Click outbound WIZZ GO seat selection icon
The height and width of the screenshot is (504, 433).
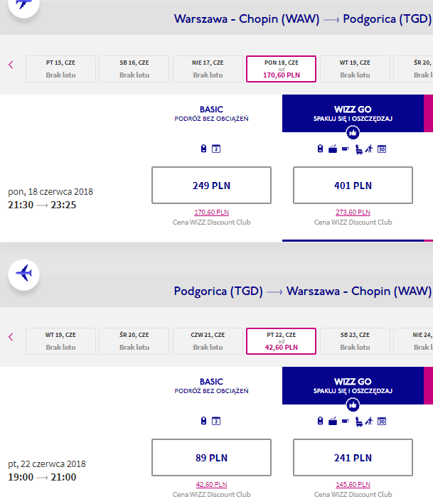(359, 149)
